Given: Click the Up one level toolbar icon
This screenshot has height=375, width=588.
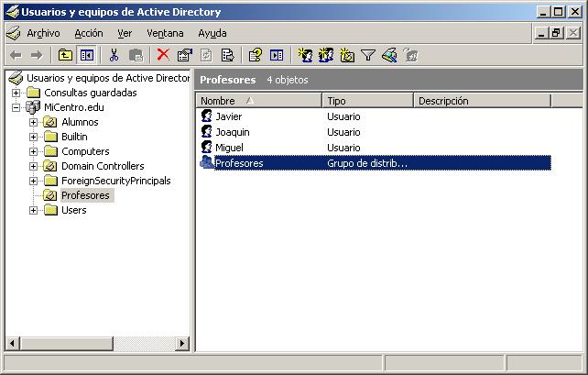Looking at the screenshot, I should pyautogui.click(x=65, y=55).
